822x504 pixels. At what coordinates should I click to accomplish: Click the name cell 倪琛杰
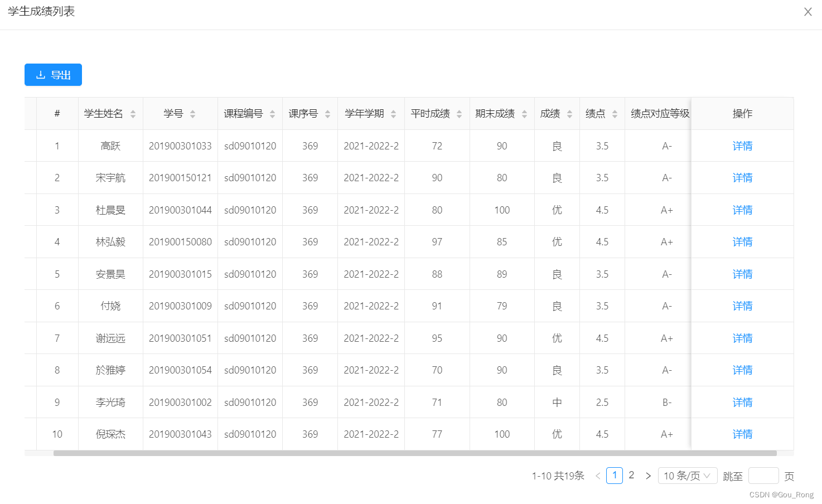110,434
